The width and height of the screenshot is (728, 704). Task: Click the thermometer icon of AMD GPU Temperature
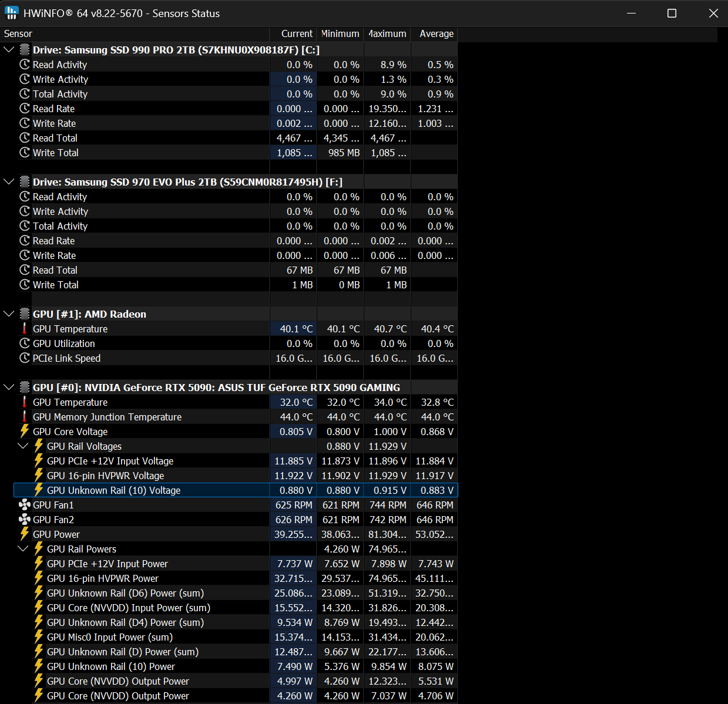tap(25, 329)
